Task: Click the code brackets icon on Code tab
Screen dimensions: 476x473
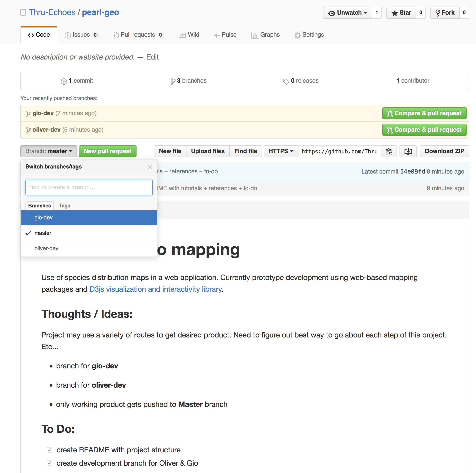Action: pyautogui.click(x=31, y=35)
